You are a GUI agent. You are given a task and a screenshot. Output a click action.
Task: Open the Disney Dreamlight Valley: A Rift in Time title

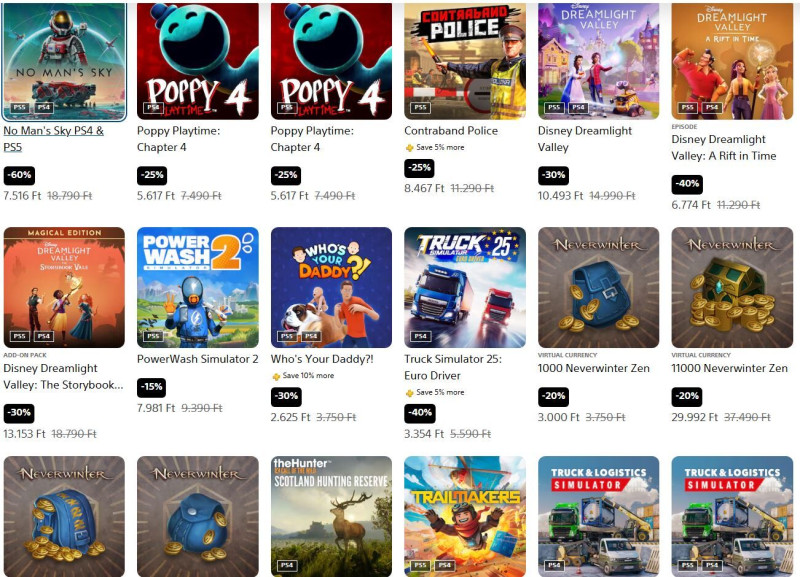point(723,147)
